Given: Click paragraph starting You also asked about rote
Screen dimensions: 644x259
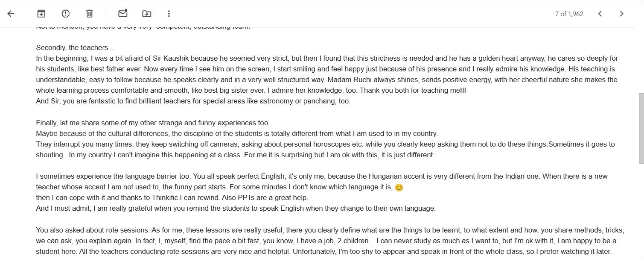Looking at the screenshot, I should tap(330, 241).
